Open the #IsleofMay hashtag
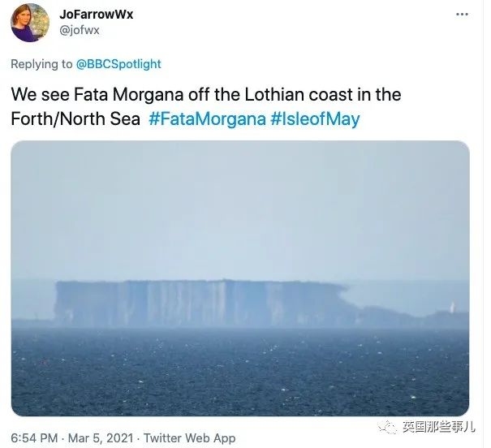Image resolution: width=491 pixels, height=448 pixels. click(x=315, y=119)
